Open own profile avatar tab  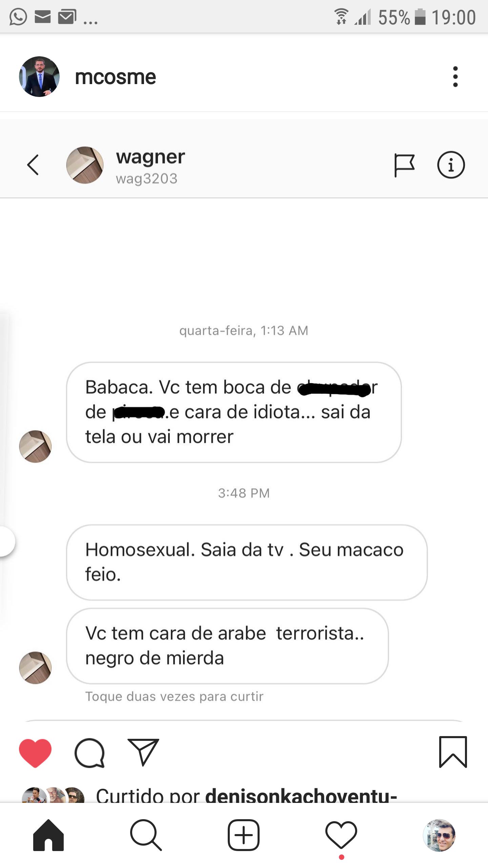[439, 835]
